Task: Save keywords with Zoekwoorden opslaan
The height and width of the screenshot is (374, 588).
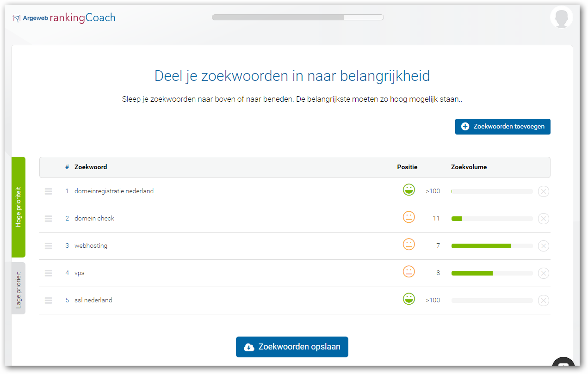Action: (x=292, y=347)
